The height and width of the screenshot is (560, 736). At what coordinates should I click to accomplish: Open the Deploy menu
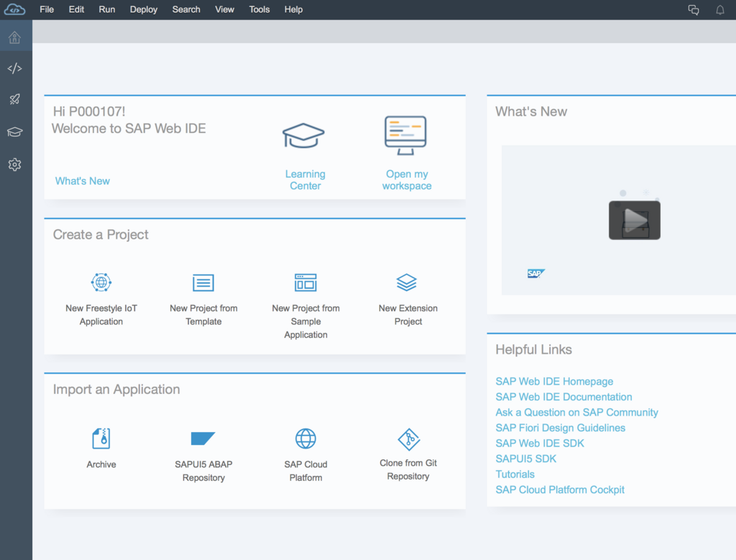point(144,9)
